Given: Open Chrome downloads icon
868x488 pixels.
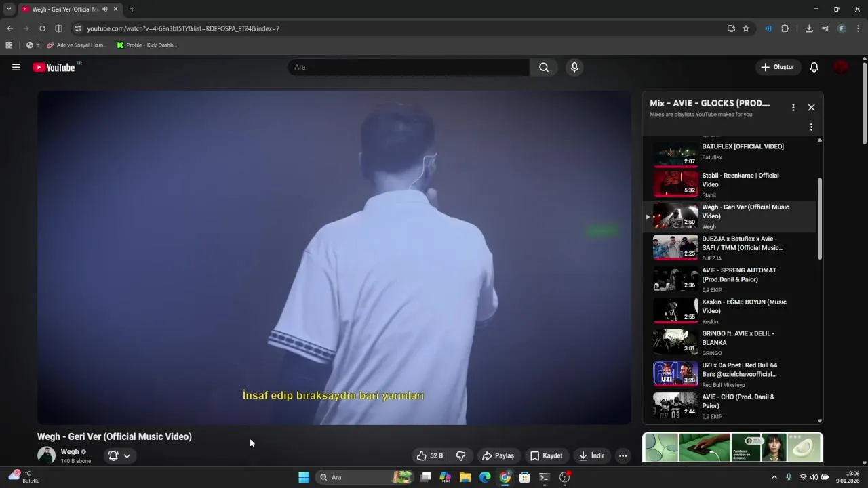Looking at the screenshot, I should click(809, 28).
